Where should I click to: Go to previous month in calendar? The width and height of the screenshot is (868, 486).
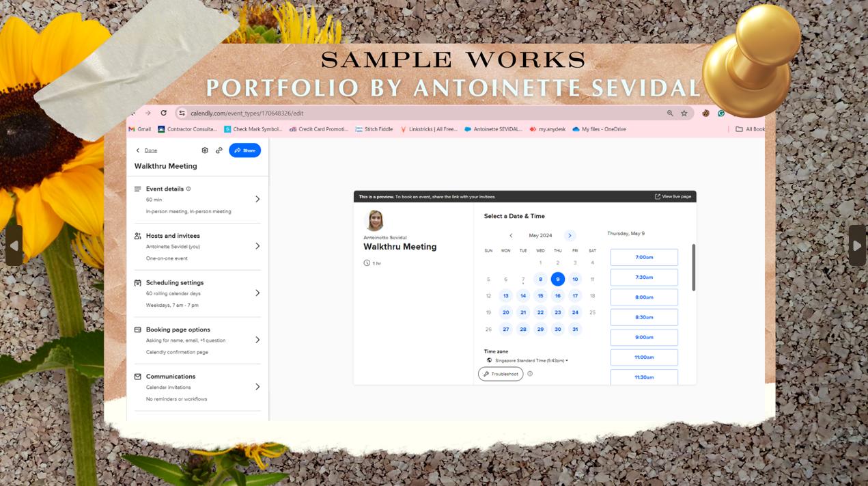coord(511,236)
